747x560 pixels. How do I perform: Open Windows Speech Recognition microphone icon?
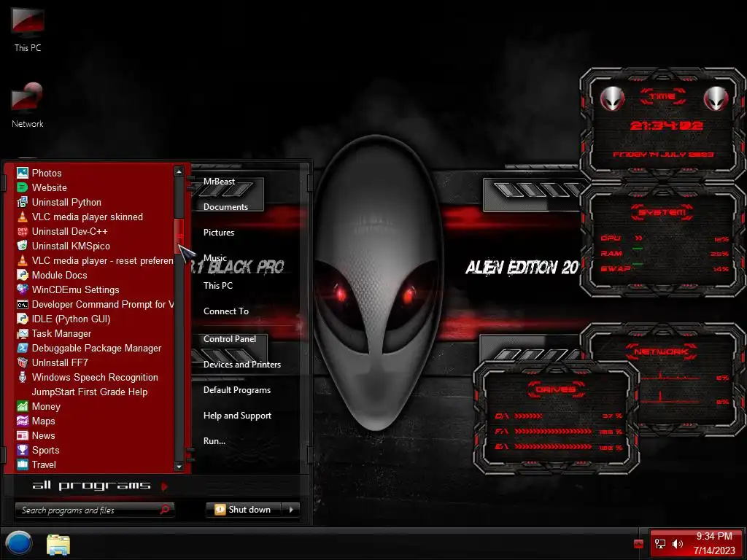pyautogui.click(x=23, y=377)
